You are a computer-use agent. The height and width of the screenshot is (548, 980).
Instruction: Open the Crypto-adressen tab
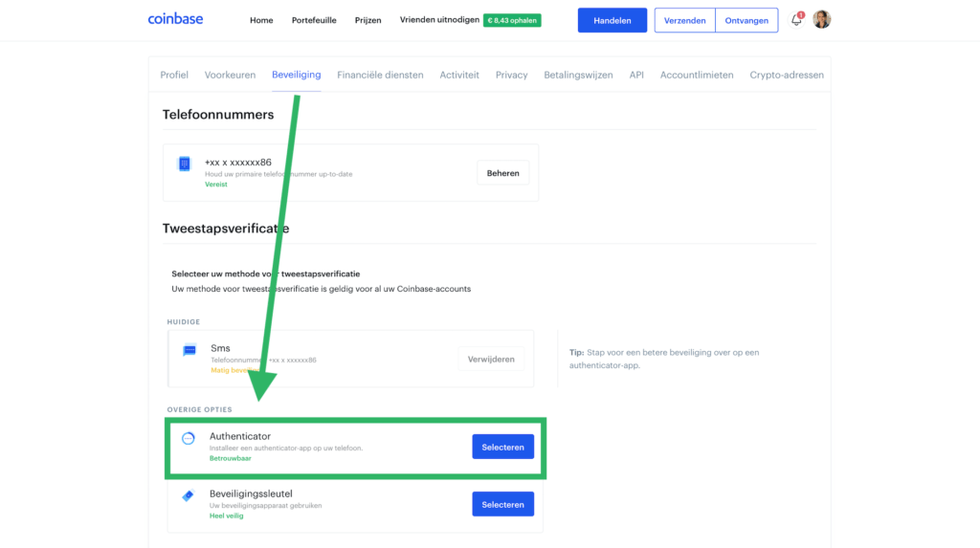click(787, 75)
